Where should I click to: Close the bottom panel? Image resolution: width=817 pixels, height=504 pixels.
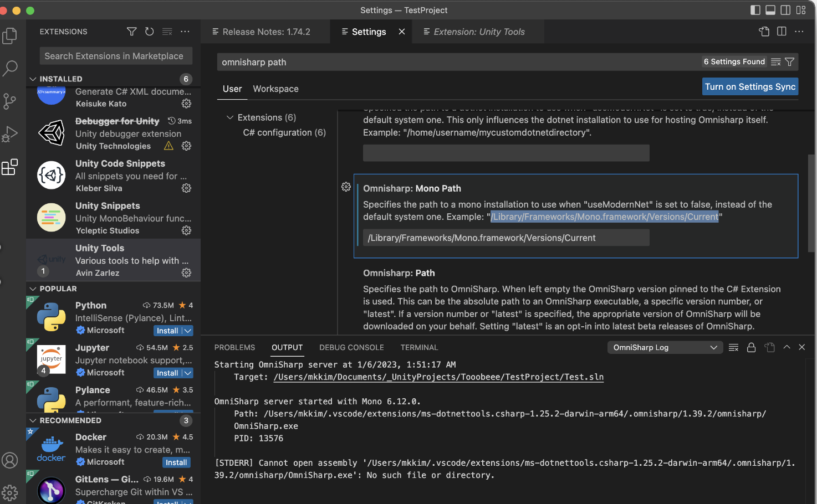pyautogui.click(x=801, y=347)
